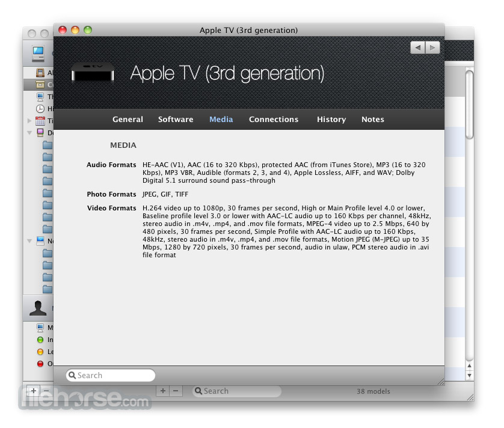Image resolution: width=504 pixels, height=428 pixels.
Task: Open the General tab
Action: click(x=128, y=119)
